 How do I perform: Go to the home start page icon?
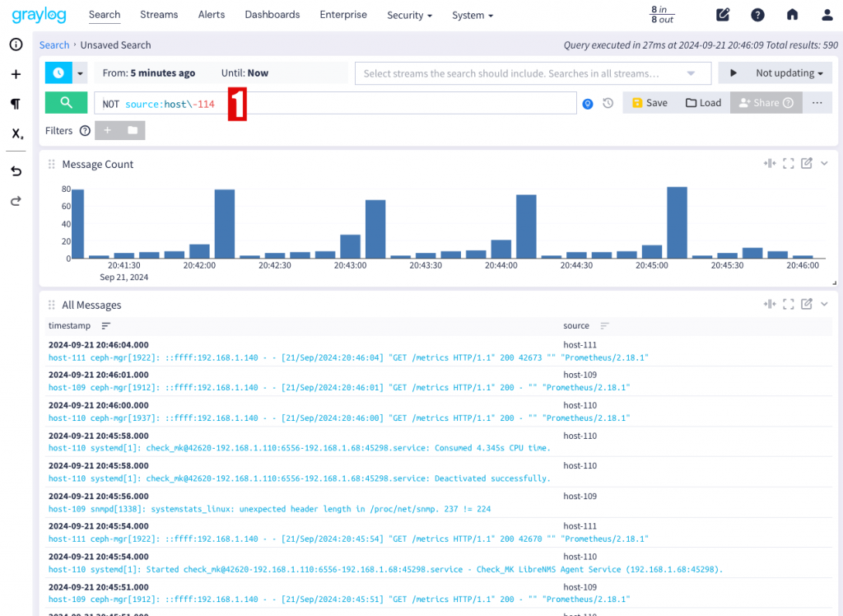792,15
